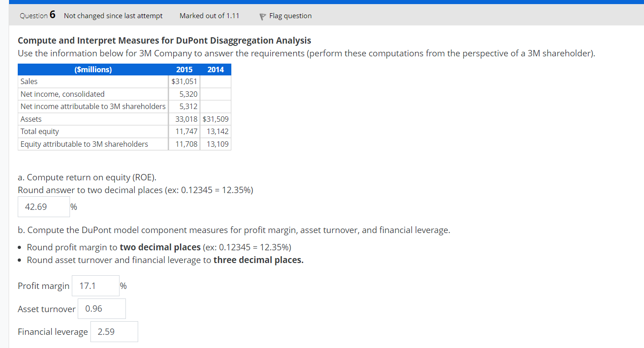Click the 2015 column header in the table
Screen dimensions: 644x348
pyautogui.click(x=184, y=70)
